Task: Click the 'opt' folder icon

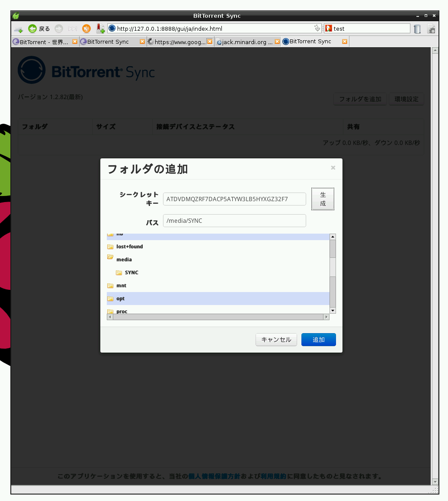Action: pyautogui.click(x=110, y=299)
